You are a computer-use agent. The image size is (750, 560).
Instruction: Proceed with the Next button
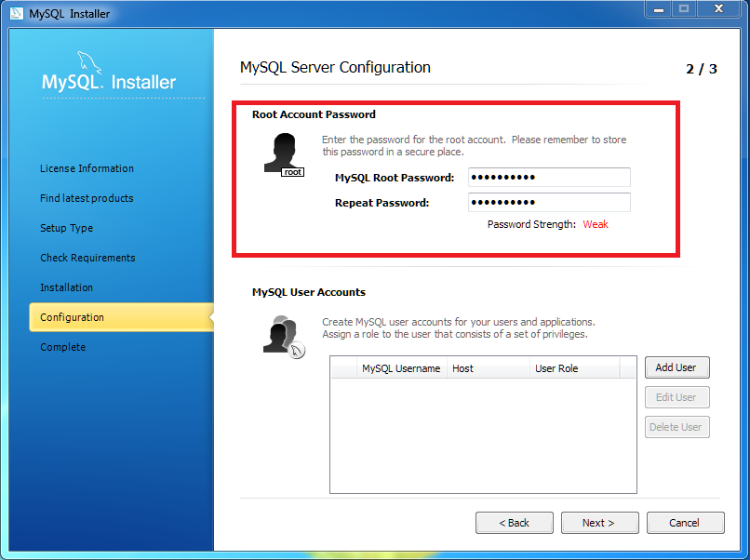pos(600,523)
